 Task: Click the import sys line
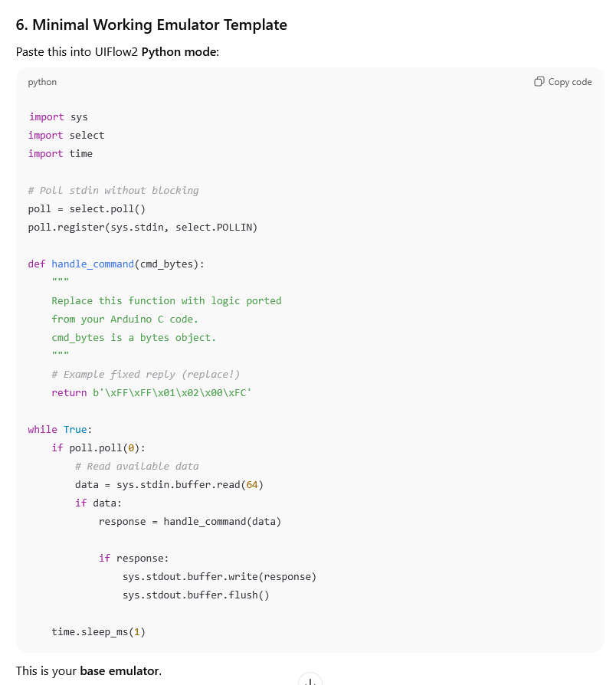click(x=58, y=117)
